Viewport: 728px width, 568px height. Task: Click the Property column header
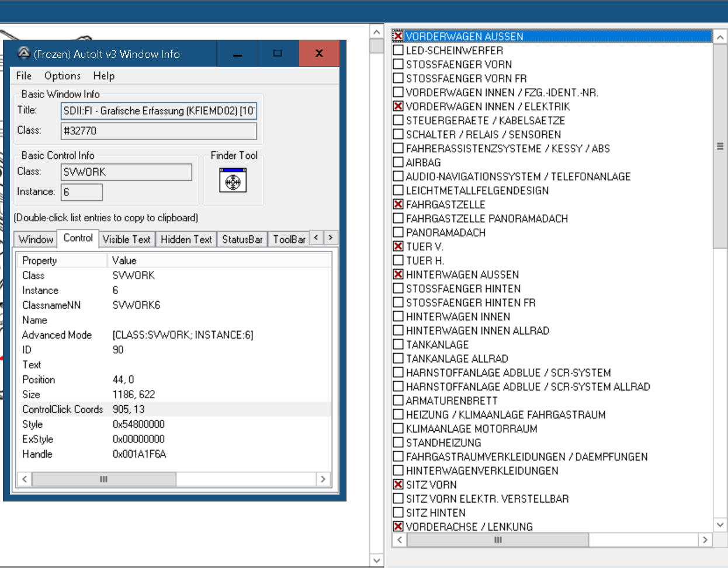coord(63,260)
